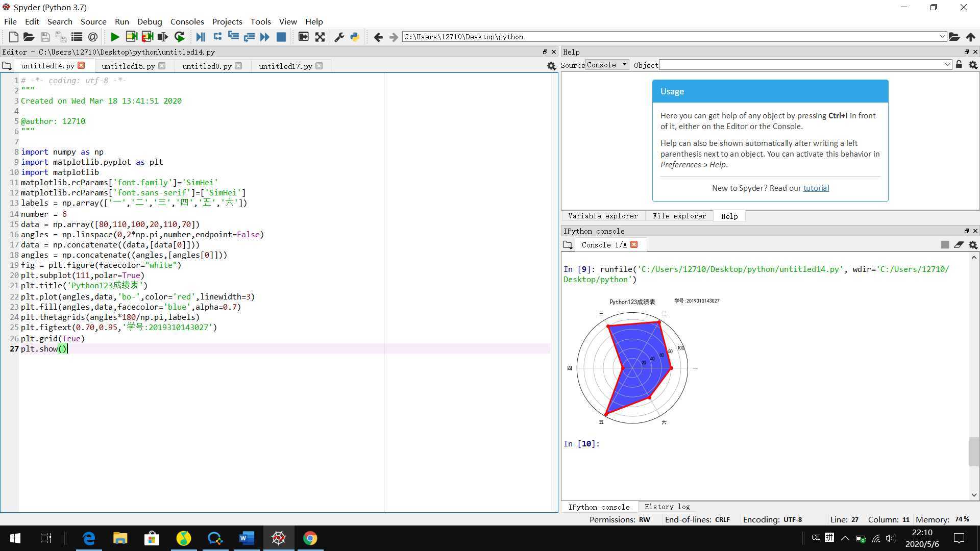
Task: Browse for a working directory
Action: coord(954,37)
